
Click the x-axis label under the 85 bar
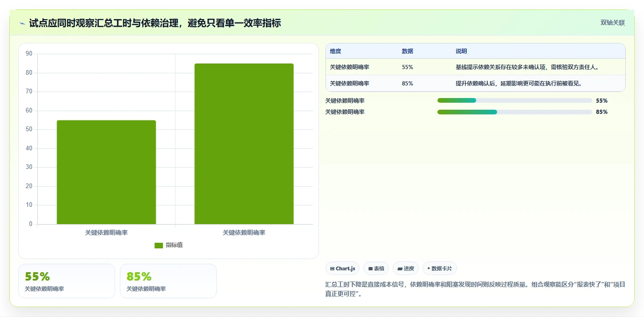[244, 232]
